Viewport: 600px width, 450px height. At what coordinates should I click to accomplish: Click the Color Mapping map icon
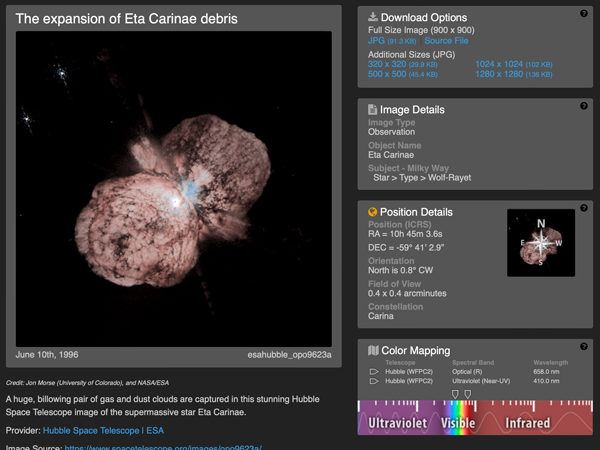[x=373, y=350]
